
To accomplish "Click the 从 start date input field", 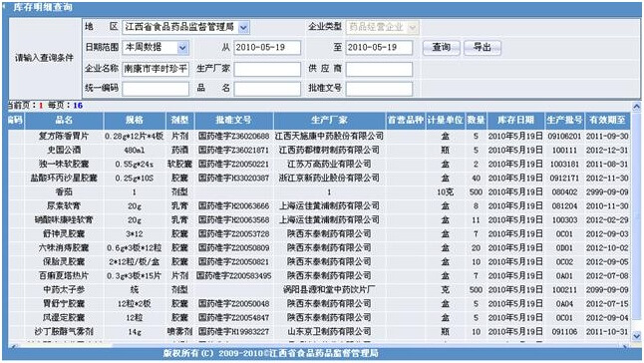I will coord(267,48).
